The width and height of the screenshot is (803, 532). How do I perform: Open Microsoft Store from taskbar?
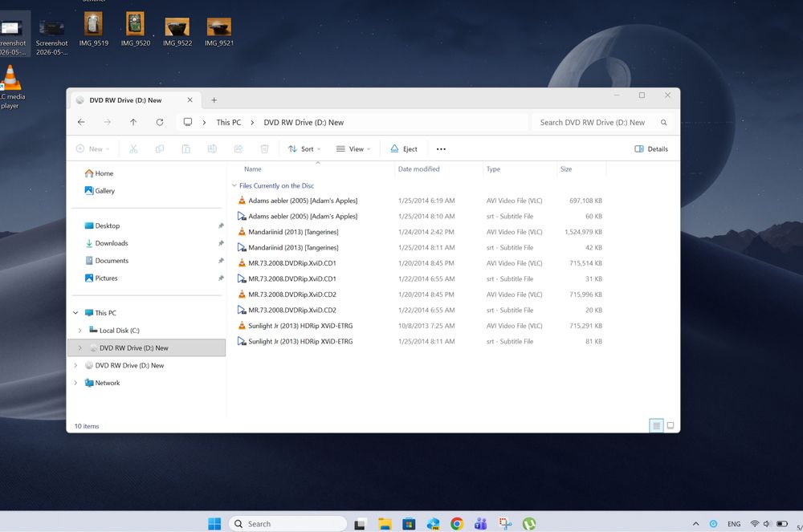click(x=409, y=523)
